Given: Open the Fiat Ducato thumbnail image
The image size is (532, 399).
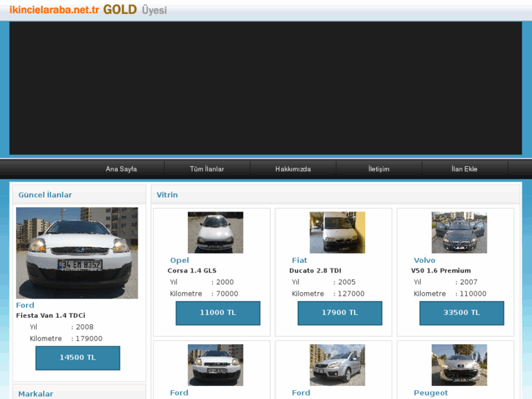Looking at the screenshot, I should pyautogui.click(x=337, y=232).
